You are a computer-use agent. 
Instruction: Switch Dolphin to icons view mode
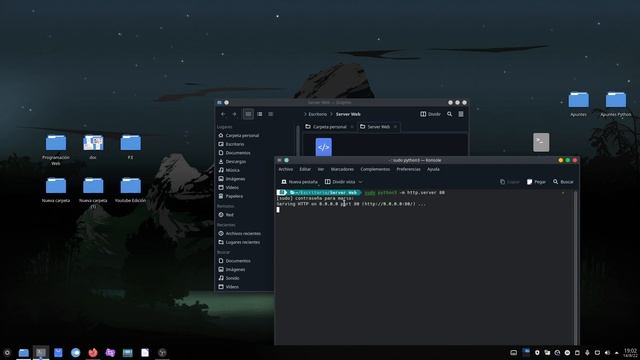(x=248, y=114)
